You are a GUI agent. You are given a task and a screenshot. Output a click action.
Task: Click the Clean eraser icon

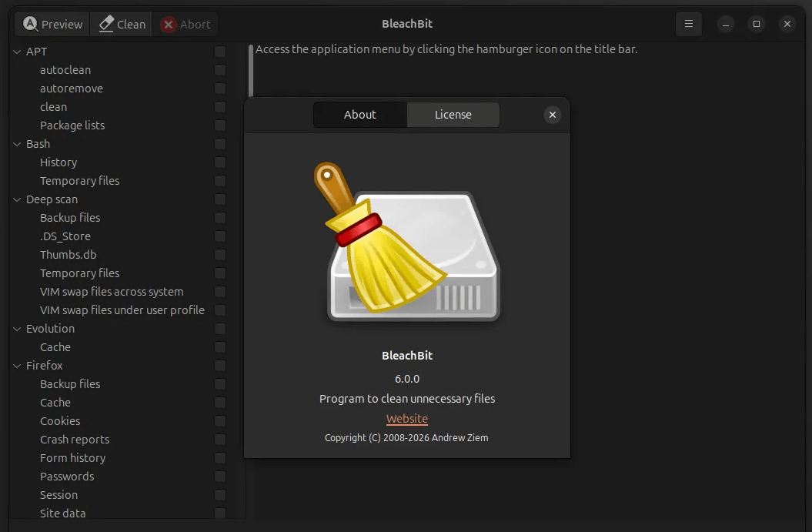[x=106, y=24]
